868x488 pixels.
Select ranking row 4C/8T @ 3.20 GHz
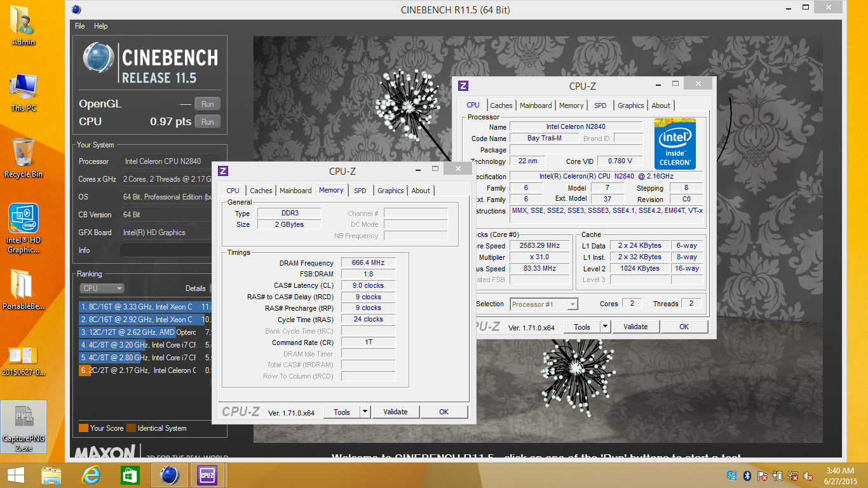pyautogui.click(x=146, y=345)
